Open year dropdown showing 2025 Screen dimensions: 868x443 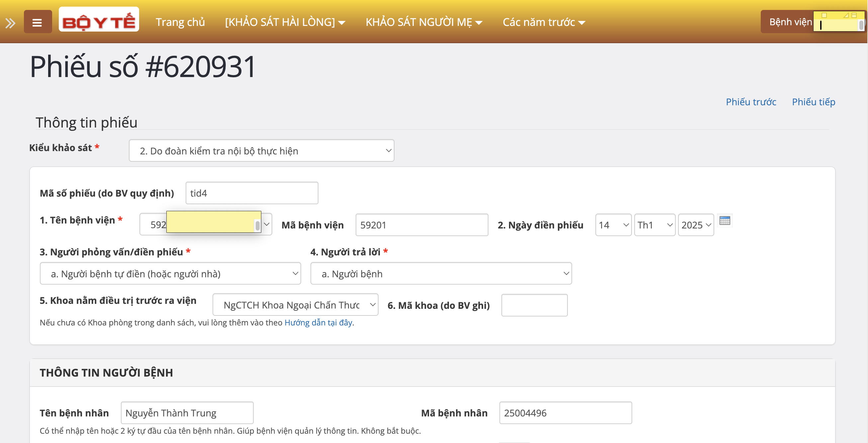pyautogui.click(x=695, y=225)
